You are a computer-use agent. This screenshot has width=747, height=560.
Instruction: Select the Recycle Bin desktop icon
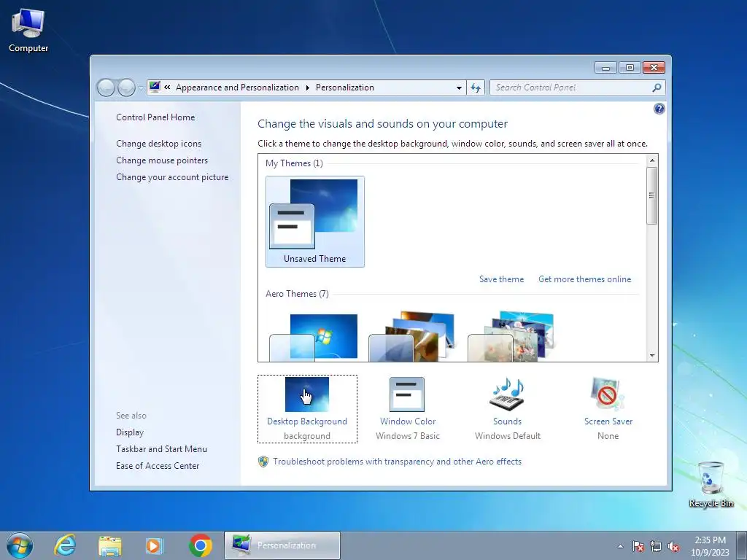coord(711,484)
